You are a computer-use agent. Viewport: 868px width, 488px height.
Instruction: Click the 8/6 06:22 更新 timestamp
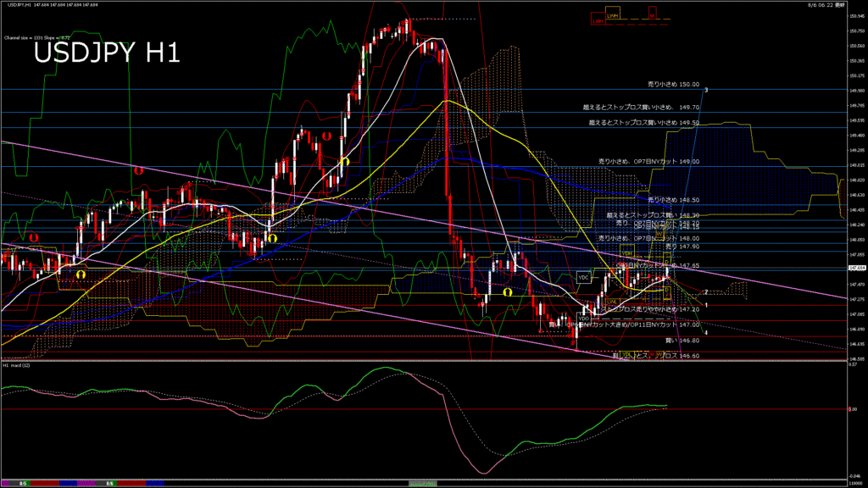837,6
